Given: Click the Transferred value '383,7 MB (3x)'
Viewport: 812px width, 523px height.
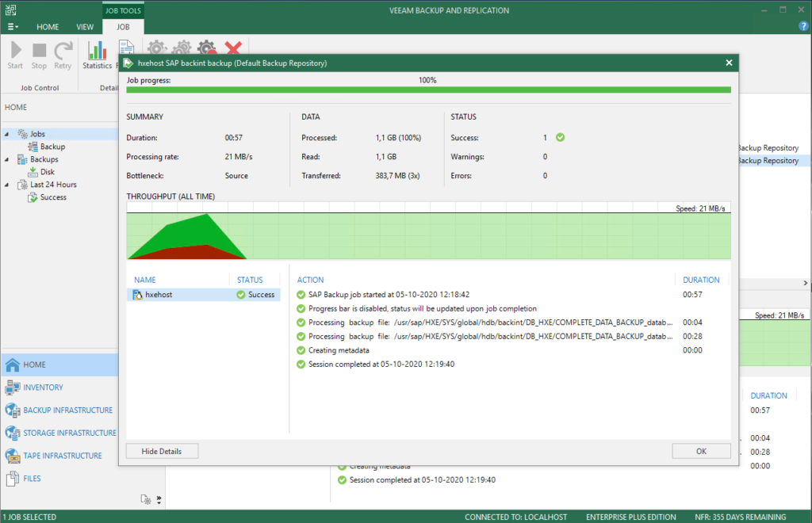Looking at the screenshot, I should pos(398,176).
